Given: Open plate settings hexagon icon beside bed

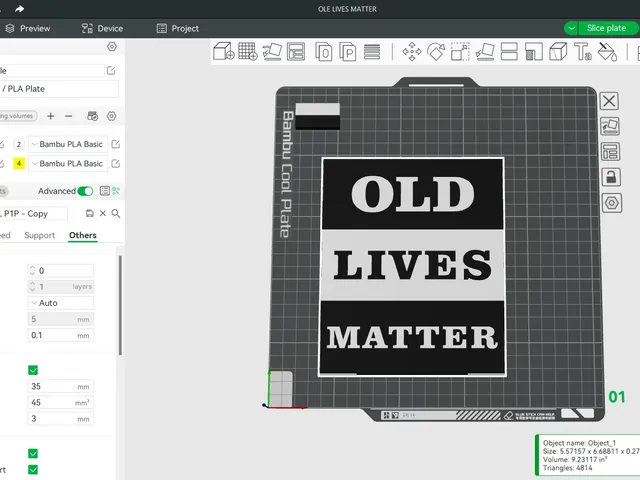Looking at the screenshot, I should pyautogui.click(x=611, y=203).
